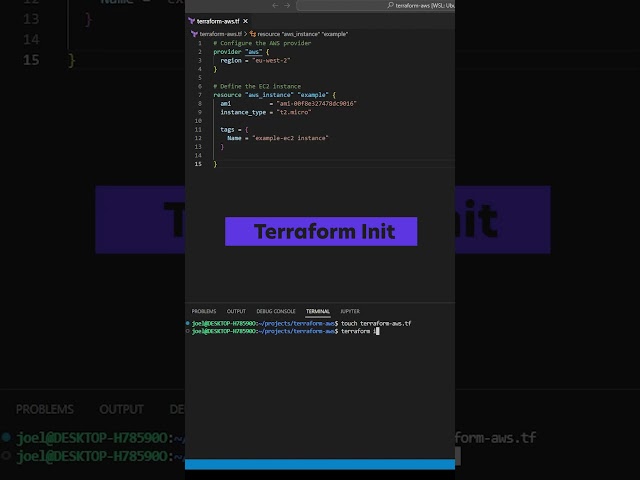Screen dimensions: 640x480
Task: Click the resource aws_instance example breadcrumb
Action: [302, 34]
